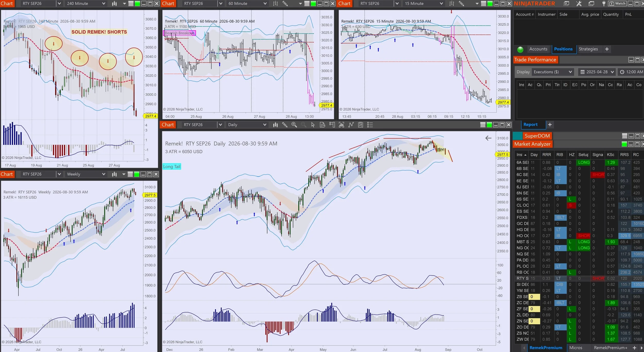Toggle gray interval link on Daily chart
The width and height of the screenshot is (644, 352).
pyautogui.click(x=483, y=125)
